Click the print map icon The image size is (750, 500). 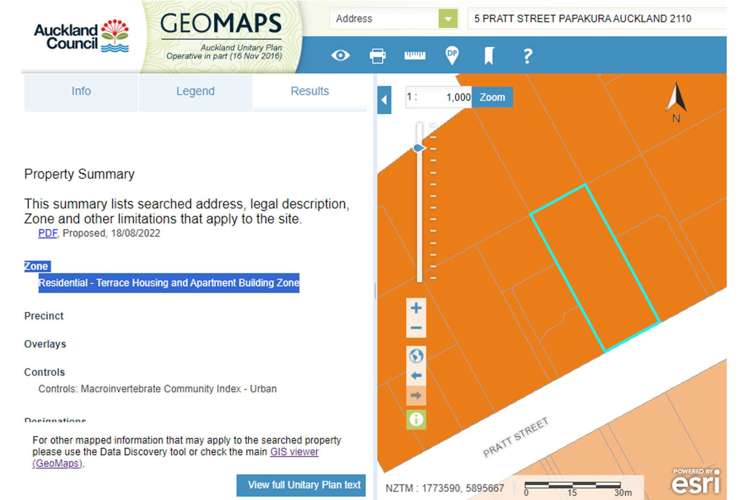tap(378, 55)
